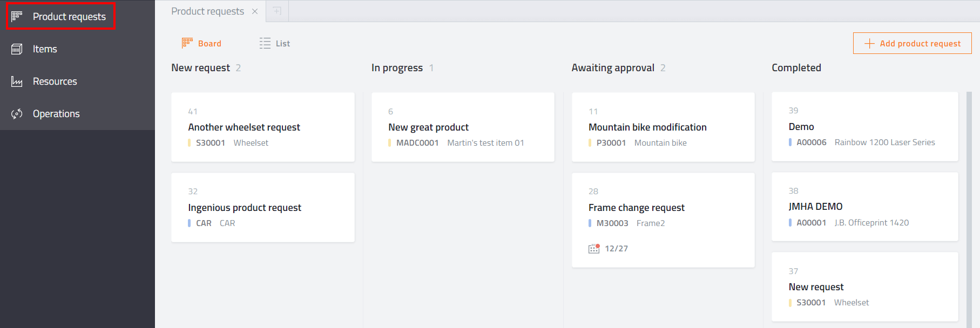Open New great product card
This screenshot has height=328, width=980.
coord(428,127)
